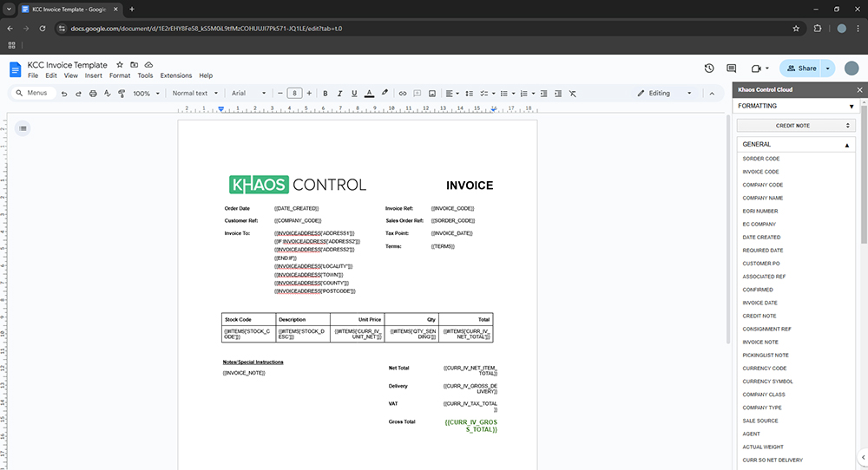Open the checklist dropdown
The width and height of the screenshot is (868, 470).
pos(487,94)
